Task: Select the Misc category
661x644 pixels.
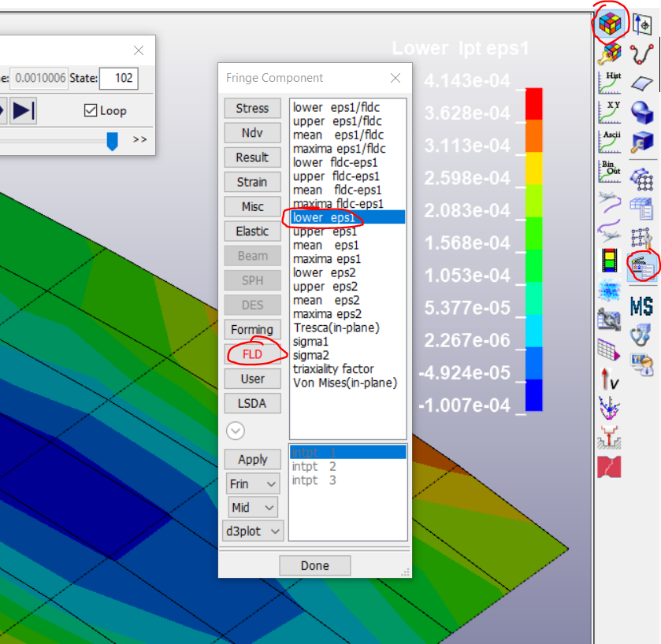Action: [x=253, y=206]
